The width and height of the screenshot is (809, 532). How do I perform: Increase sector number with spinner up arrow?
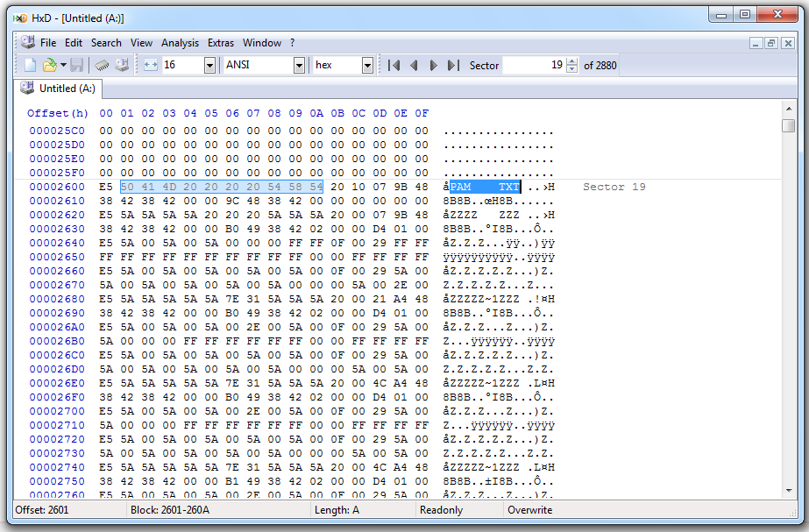pyautogui.click(x=571, y=61)
